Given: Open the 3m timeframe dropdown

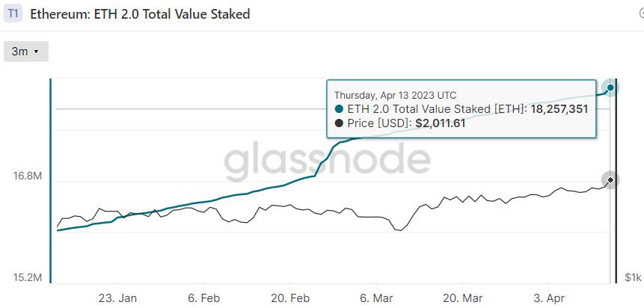Looking at the screenshot, I should 26,52.
